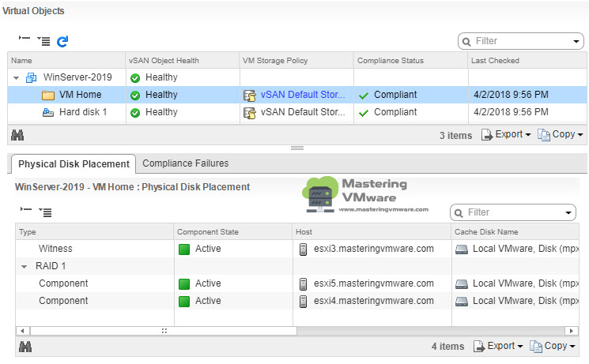Click the VM Home folder icon
The image size is (589, 364).
[x=48, y=95]
